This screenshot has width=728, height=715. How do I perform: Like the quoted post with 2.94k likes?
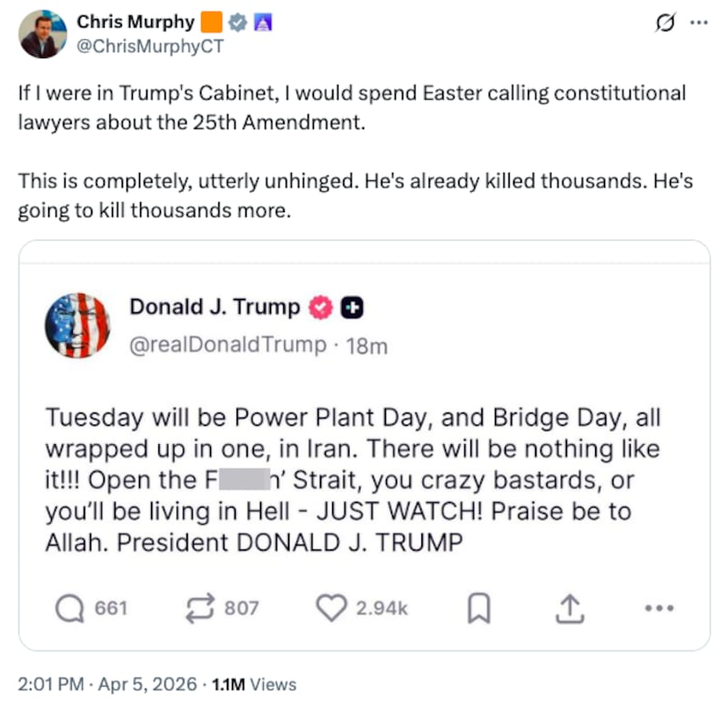[x=331, y=609]
